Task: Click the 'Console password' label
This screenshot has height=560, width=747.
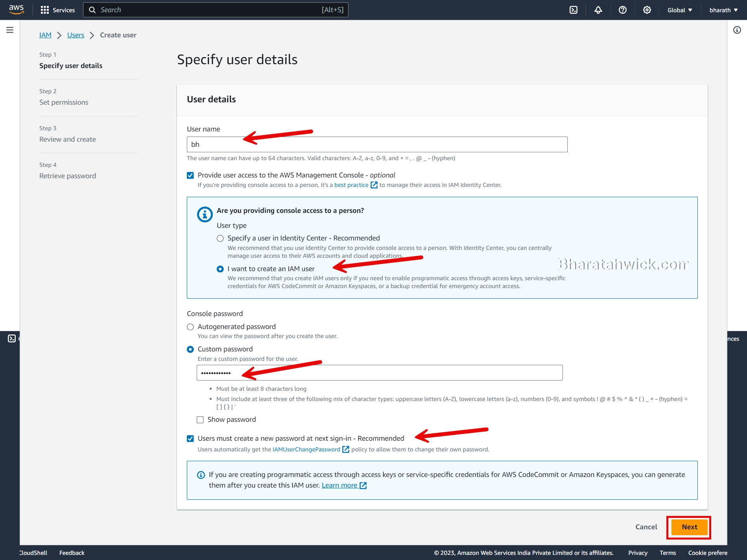Action: [215, 314]
